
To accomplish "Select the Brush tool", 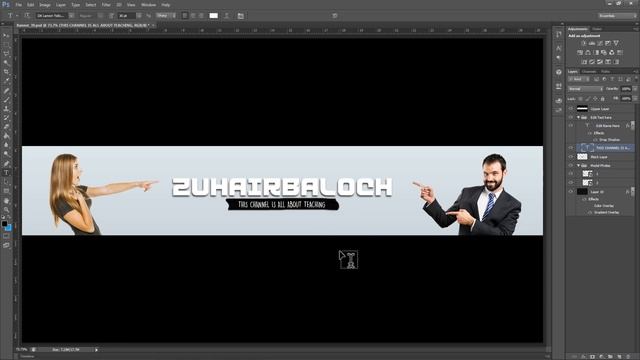I will click(x=6, y=100).
